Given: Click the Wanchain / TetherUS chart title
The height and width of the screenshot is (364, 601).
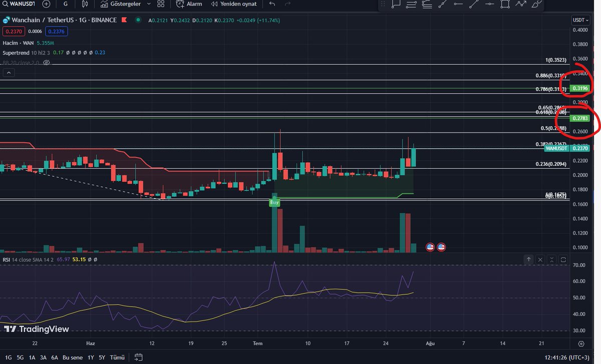Looking at the screenshot, I should [x=65, y=20].
